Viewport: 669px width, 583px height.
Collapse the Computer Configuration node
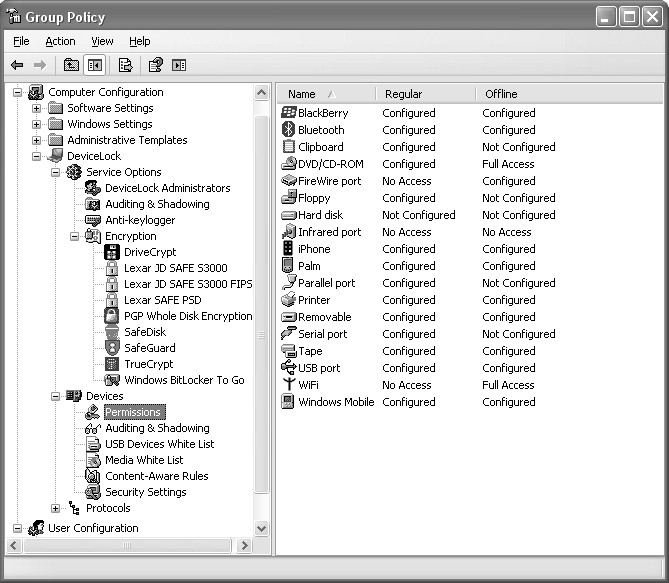click(17, 92)
